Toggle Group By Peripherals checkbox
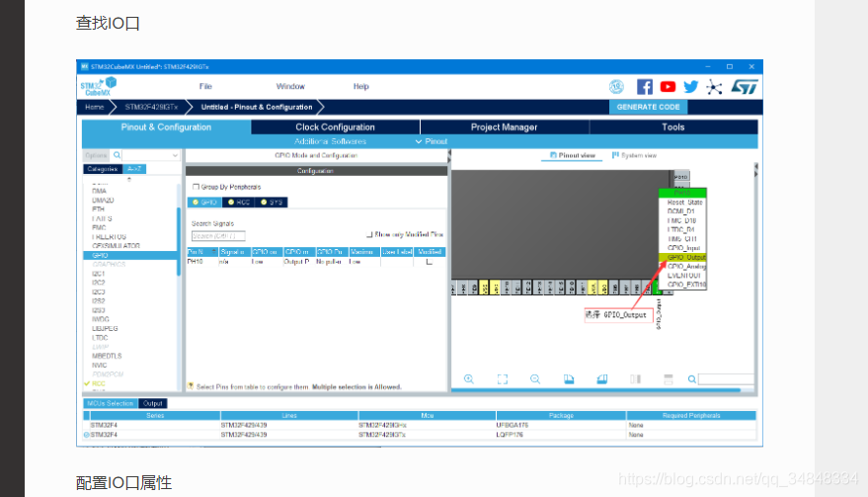868x497 pixels. (x=196, y=187)
